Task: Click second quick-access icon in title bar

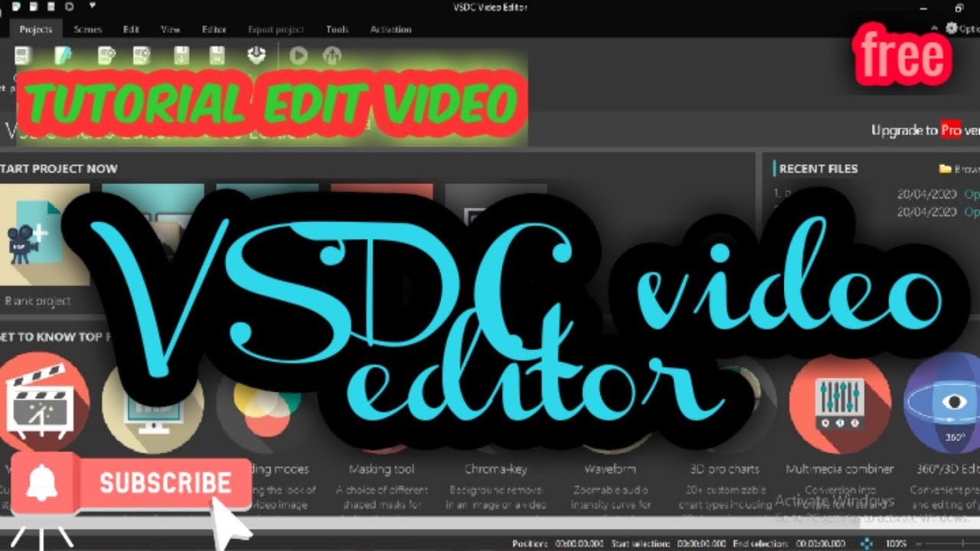Action: [x=32, y=7]
